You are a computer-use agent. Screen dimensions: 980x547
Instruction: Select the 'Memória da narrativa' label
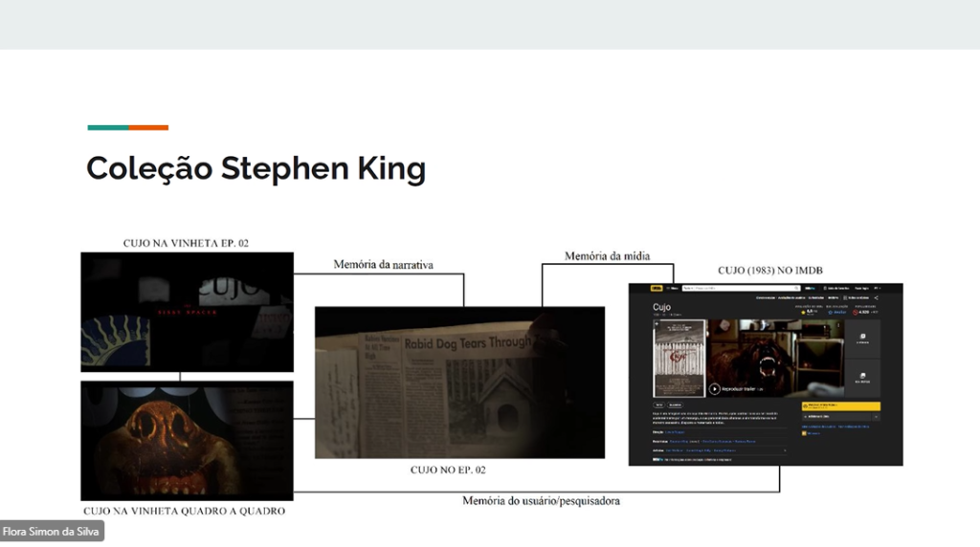383,264
